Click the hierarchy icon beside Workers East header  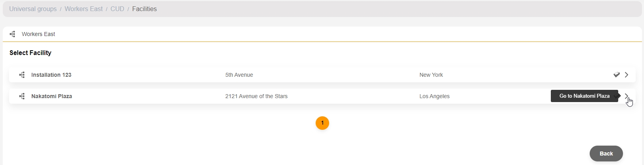point(12,34)
